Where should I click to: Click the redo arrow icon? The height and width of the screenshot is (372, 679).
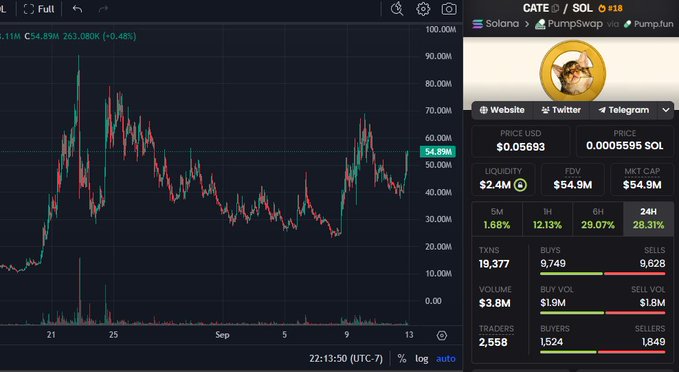103,9
